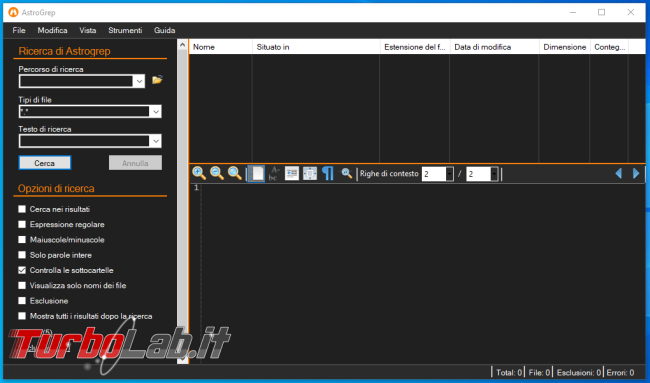650x383 pixels.
Task: Click the Errori: 0 status entry
Action: tap(621, 373)
